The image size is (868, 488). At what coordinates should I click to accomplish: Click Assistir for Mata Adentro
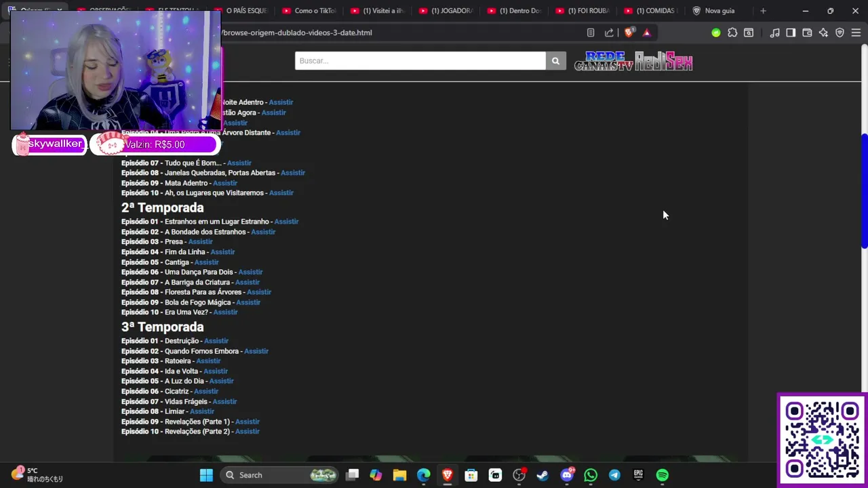(x=225, y=183)
